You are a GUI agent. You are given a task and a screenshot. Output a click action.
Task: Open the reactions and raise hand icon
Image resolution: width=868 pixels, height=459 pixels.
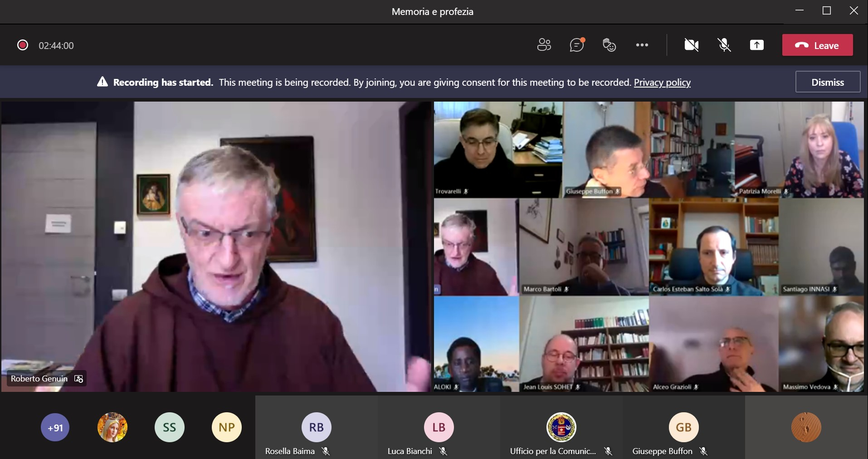pyautogui.click(x=609, y=45)
